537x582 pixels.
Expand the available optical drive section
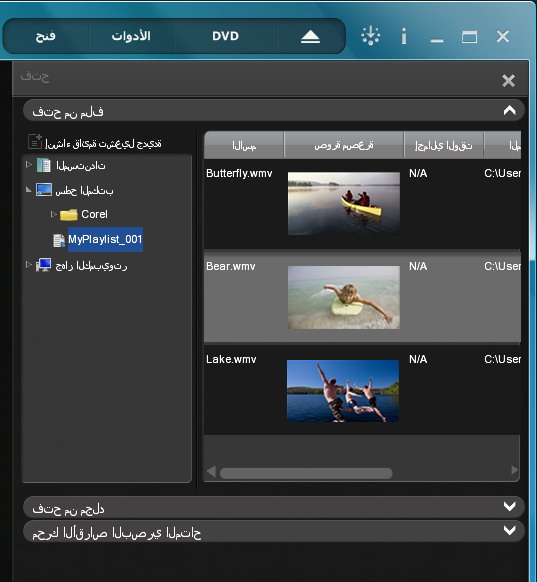click(509, 531)
